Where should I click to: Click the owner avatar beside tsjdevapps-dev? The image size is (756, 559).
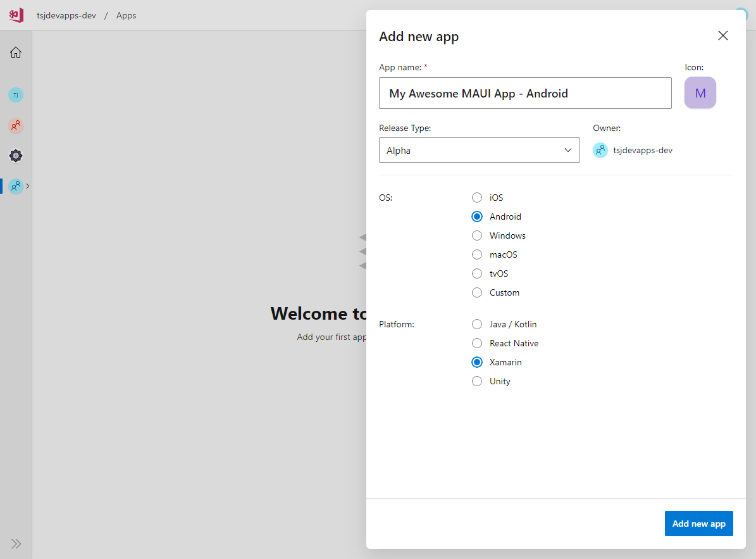tap(600, 151)
